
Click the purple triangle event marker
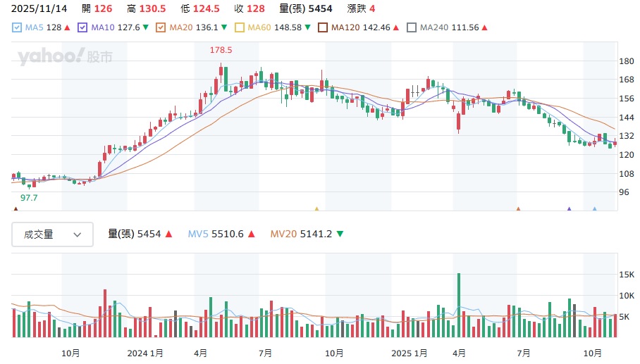(569, 209)
